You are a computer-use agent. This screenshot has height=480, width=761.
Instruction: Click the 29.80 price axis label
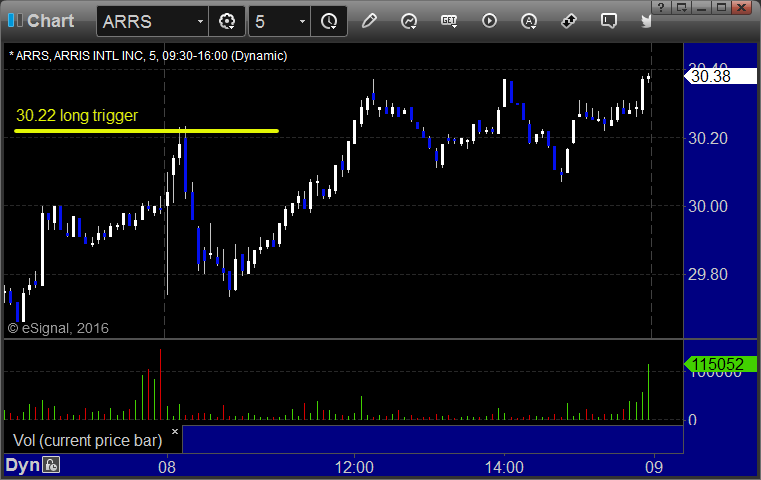click(x=708, y=274)
